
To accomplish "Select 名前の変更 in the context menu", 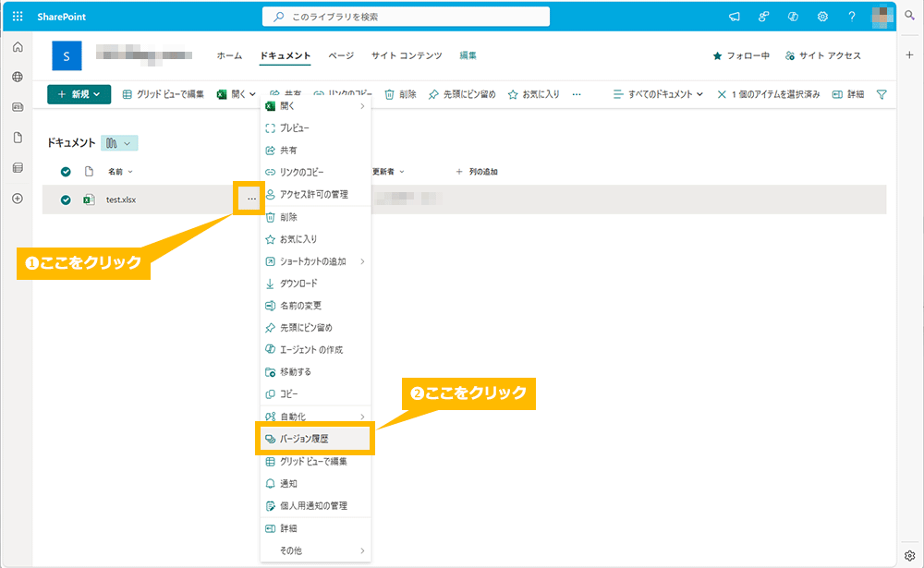I will point(315,306).
